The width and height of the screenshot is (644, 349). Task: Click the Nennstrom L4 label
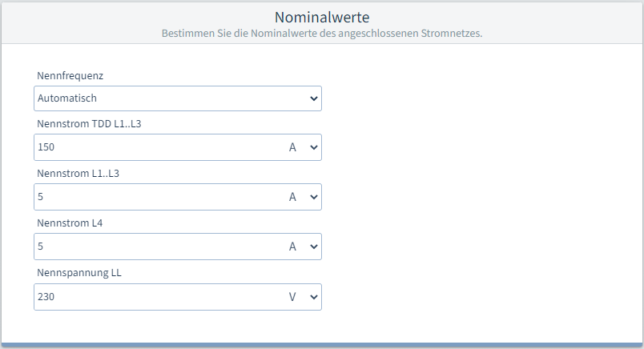(70, 223)
